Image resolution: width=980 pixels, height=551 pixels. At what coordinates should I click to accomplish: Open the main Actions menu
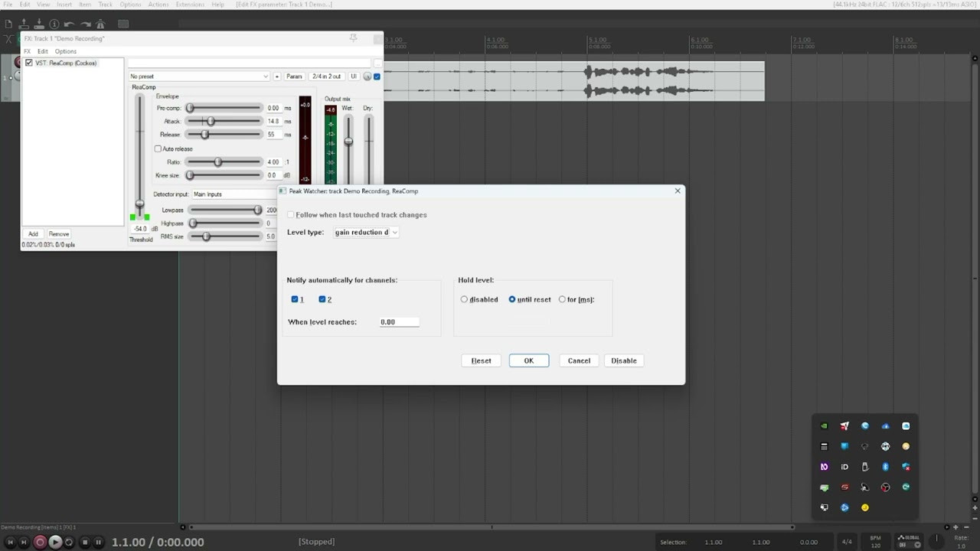(x=158, y=5)
